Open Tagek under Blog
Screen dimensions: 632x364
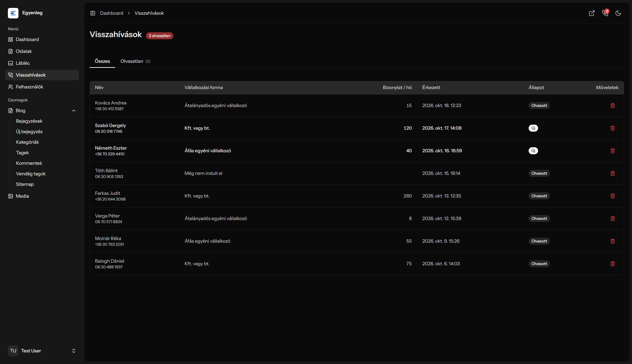coord(23,152)
